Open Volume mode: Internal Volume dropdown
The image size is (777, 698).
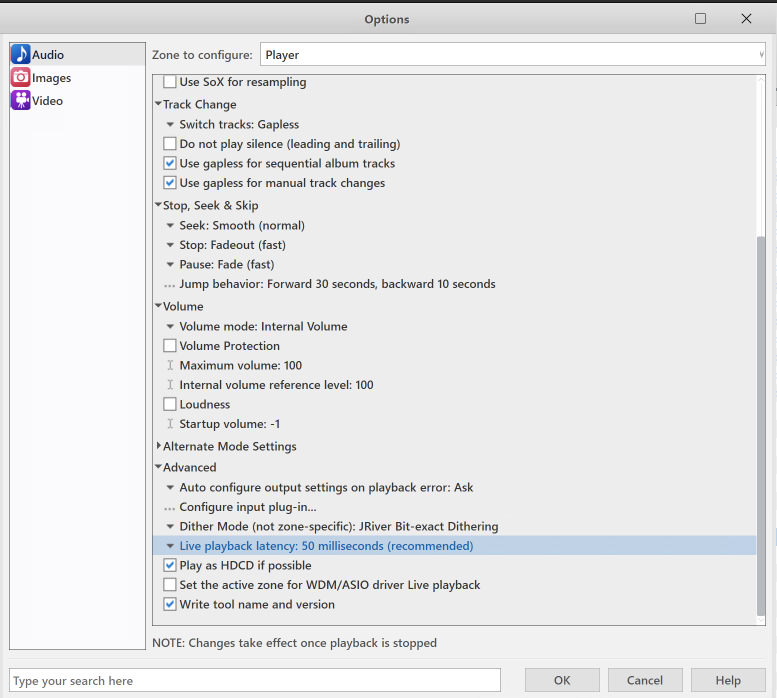[x=170, y=326]
